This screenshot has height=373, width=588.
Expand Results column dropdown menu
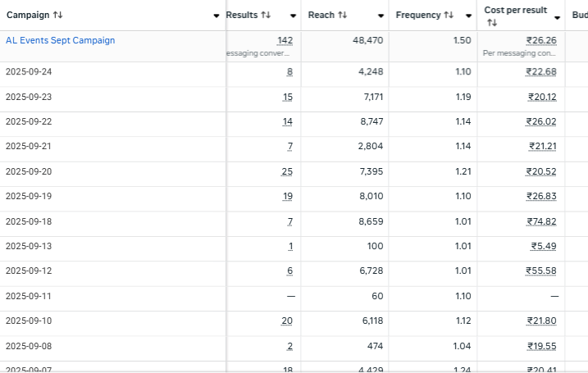tap(294, 16)
